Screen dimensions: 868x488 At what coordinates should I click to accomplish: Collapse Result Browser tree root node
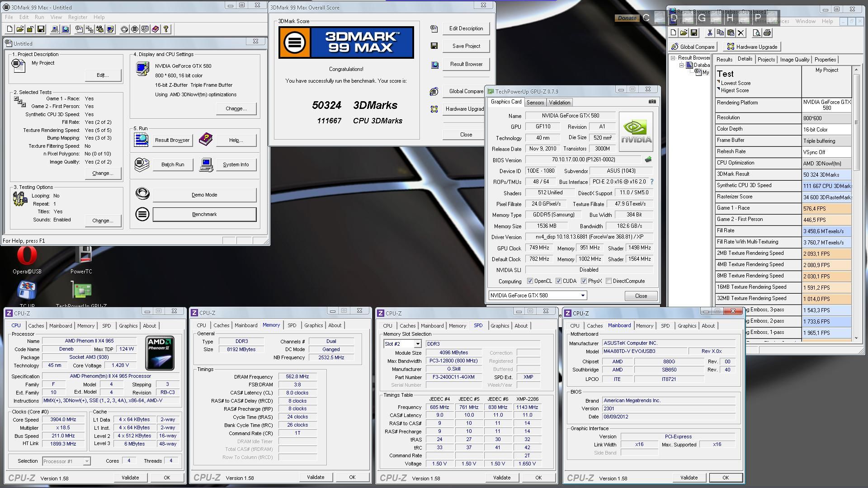pyautogui.click(x=673, y=58)
